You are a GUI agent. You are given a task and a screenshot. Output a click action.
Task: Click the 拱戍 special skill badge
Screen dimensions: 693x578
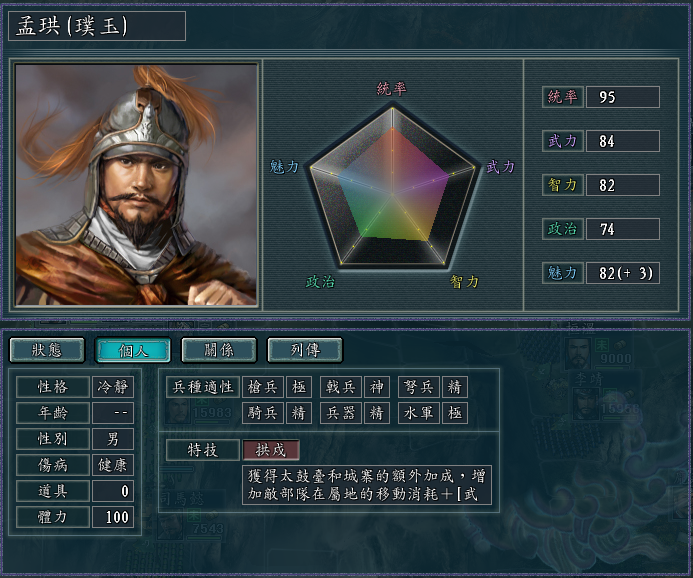tap(270, 450)
